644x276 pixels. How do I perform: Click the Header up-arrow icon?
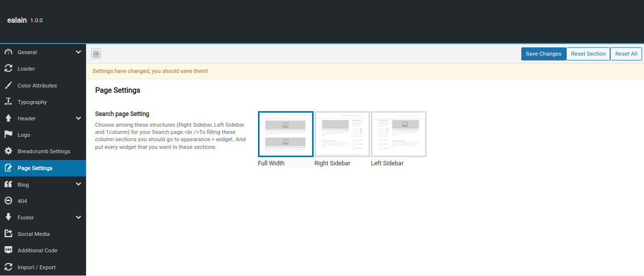point(8,118)
